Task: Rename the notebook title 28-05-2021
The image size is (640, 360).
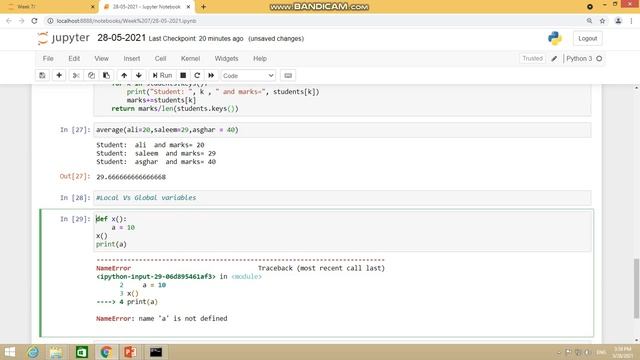Action: tap(121, 38)
